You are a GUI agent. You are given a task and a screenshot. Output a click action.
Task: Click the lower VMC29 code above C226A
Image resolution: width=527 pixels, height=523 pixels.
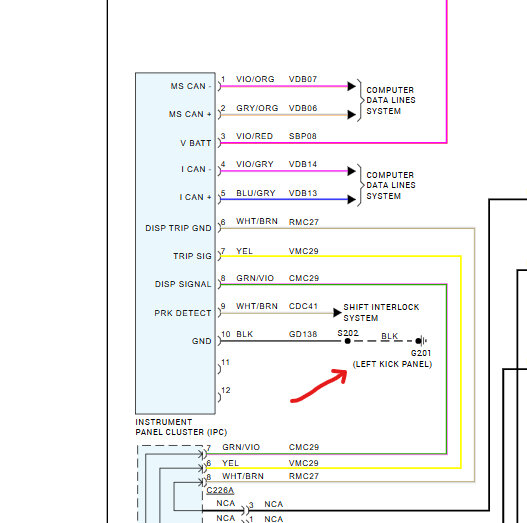[303, 463]
